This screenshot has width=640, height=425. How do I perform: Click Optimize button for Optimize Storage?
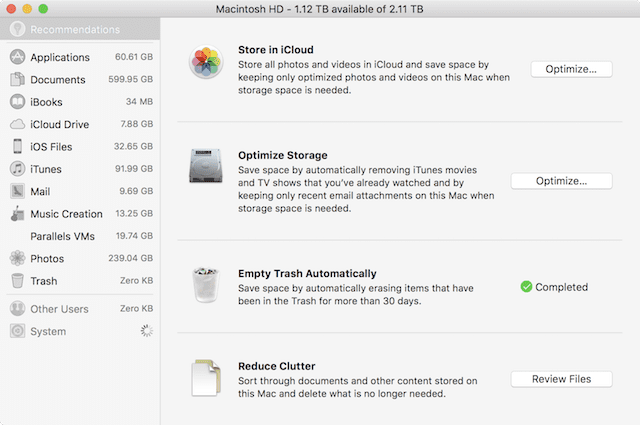pyautogui.click(x=561, y=181)
